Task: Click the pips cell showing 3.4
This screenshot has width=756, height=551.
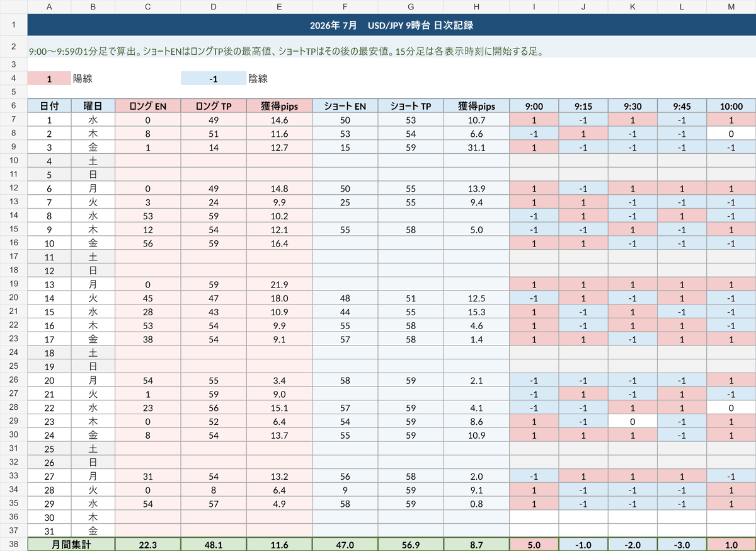Action: click(x=278, y=380)
